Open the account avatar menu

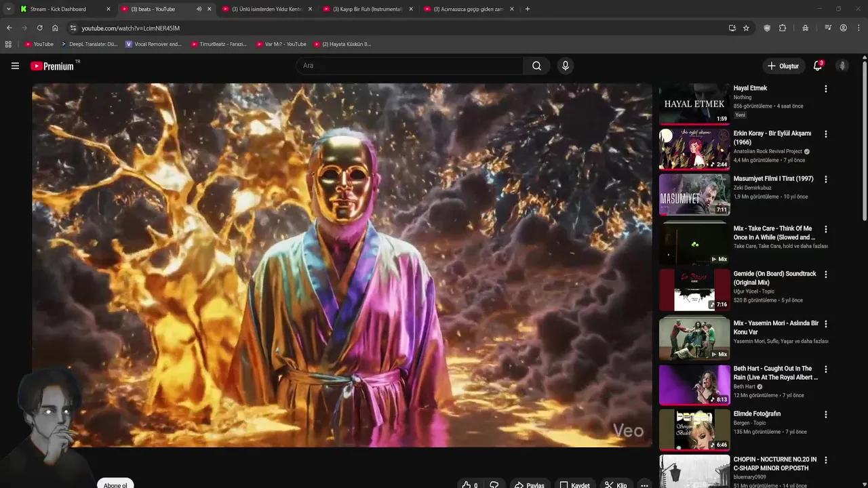click(842, 66)
